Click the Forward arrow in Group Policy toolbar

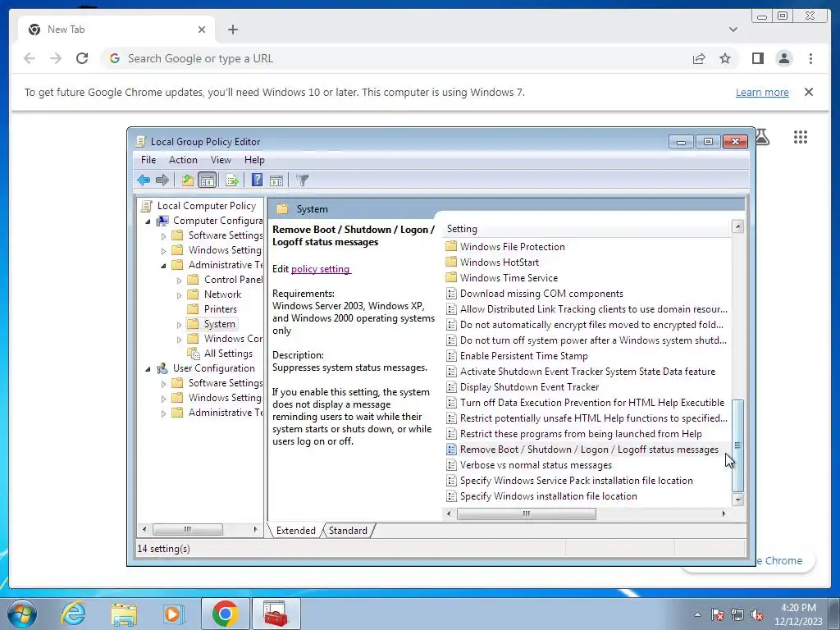(x=162, y=180)
